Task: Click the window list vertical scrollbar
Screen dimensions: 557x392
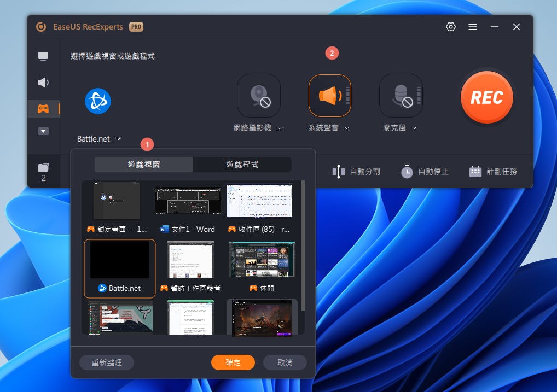Action: click(x=303, y=245)
